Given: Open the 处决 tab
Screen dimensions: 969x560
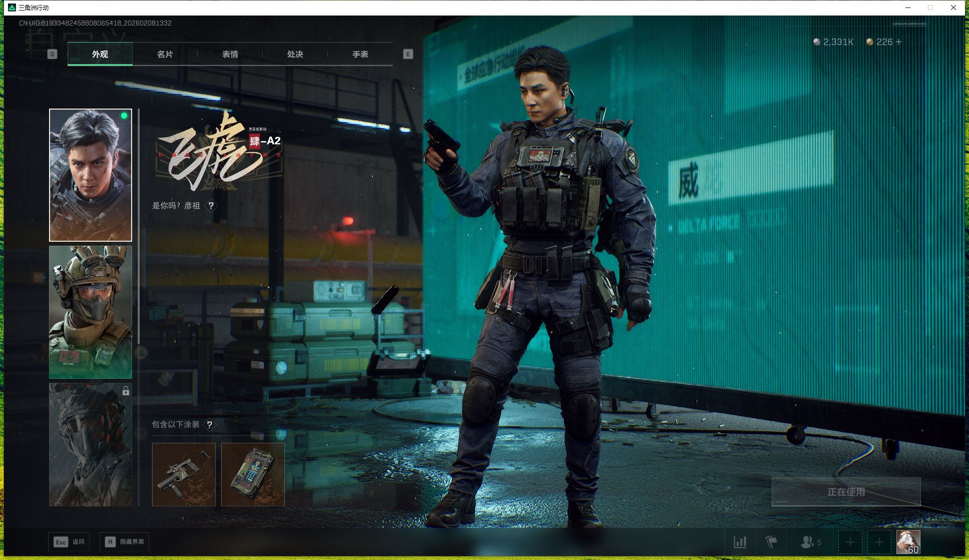Looking at the screenshot, I should click(x=295, y=54).
